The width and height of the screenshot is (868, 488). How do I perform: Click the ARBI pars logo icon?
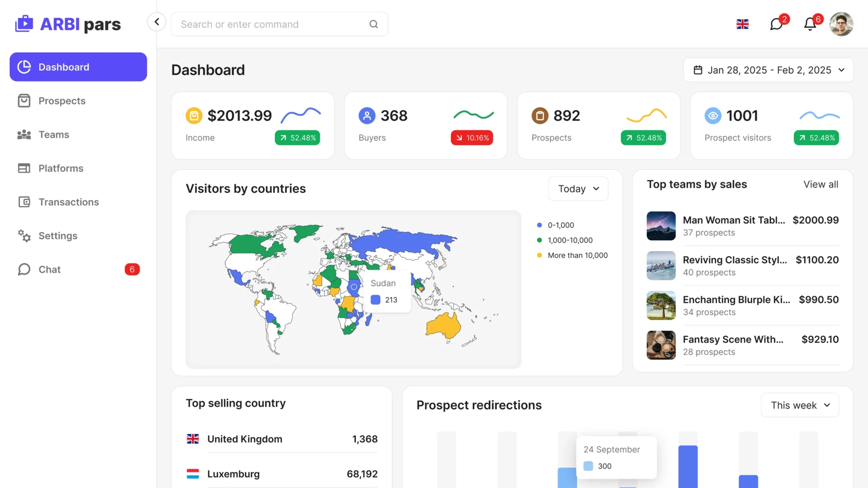(24, 23)
